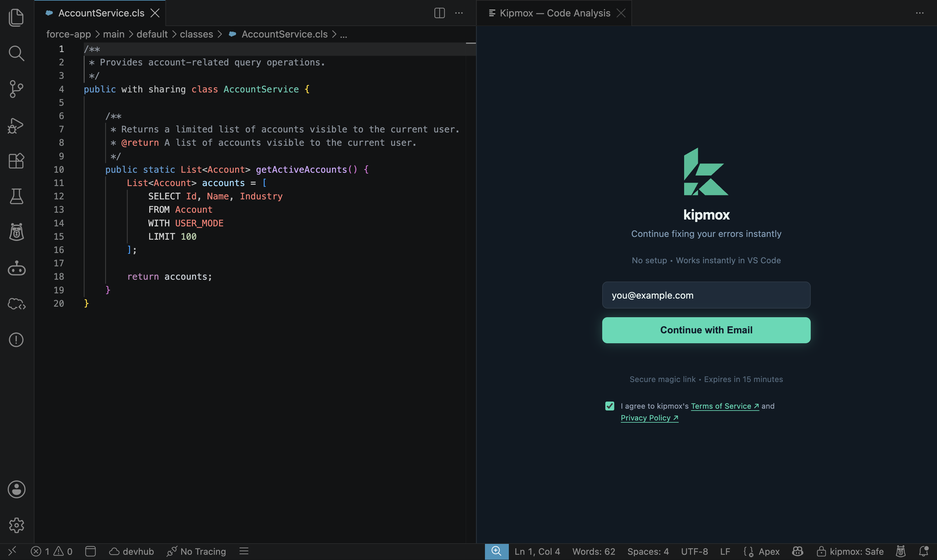Close the Kipmox Code Analysis tab
This screenshot has width=937, height=560.
[x=621, y=13]
